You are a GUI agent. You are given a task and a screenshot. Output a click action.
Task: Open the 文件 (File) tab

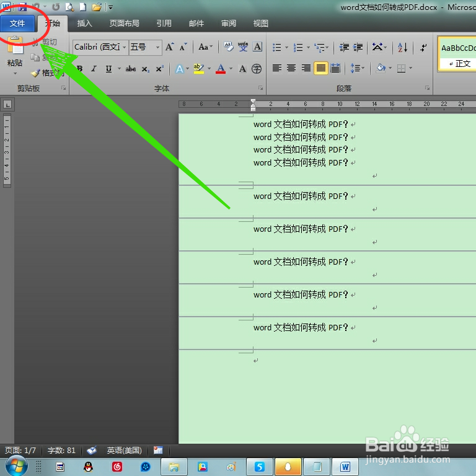pyautogui.click(x=17, y=24)
